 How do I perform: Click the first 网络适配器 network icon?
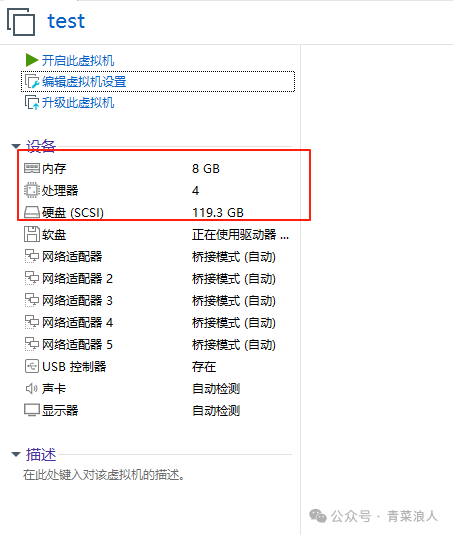click(32, 256)
